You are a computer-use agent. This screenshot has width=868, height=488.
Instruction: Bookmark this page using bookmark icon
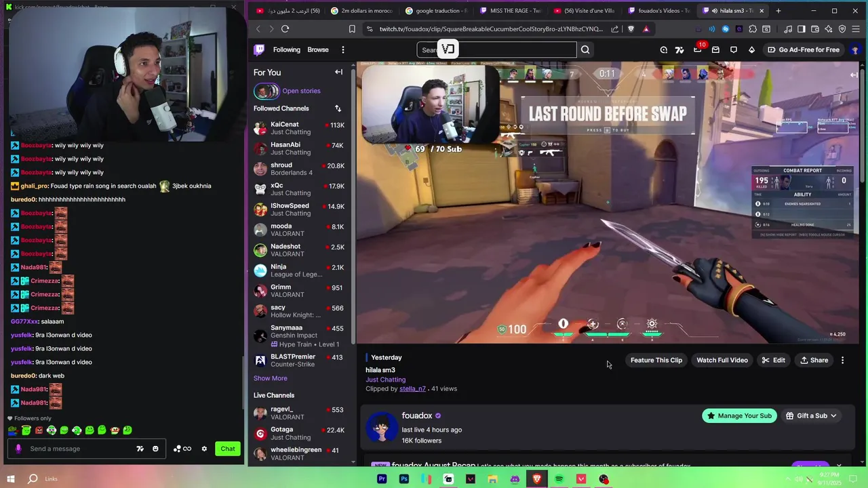pos(352,29)
